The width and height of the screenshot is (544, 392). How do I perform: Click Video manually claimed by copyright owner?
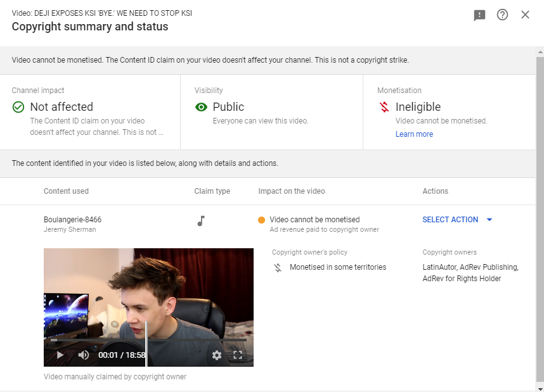[x=115, y=377]
